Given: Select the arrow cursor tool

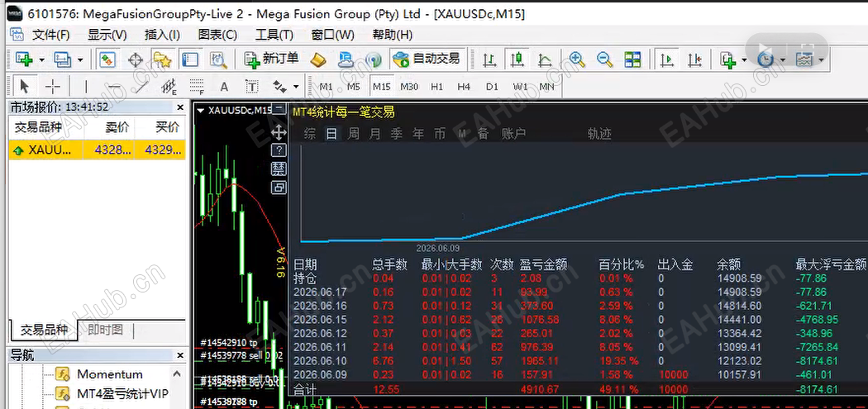Looking at the screenshot, I should 24,86.
